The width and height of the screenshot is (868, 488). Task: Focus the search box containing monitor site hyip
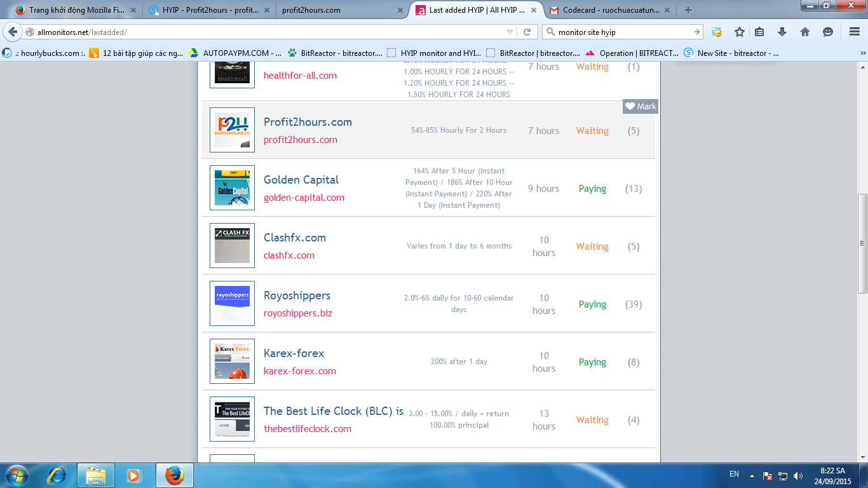(624, 32)
